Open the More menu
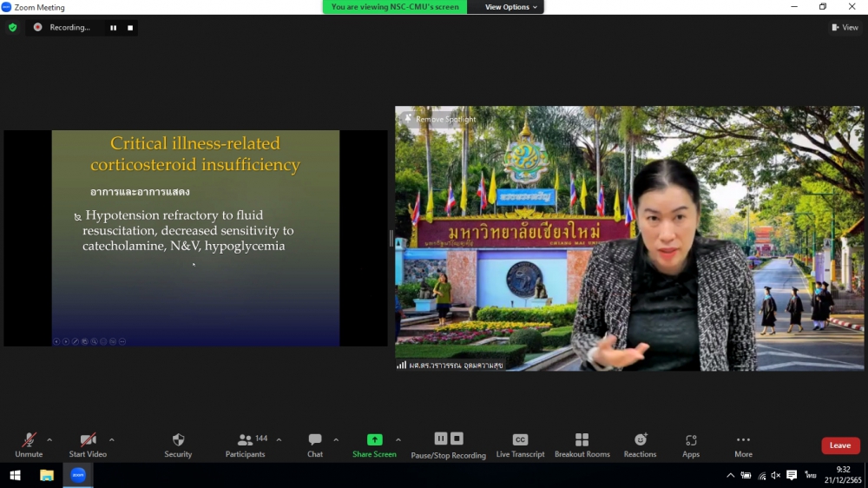Screen dimensions: 868x488 tap(743, 445)
